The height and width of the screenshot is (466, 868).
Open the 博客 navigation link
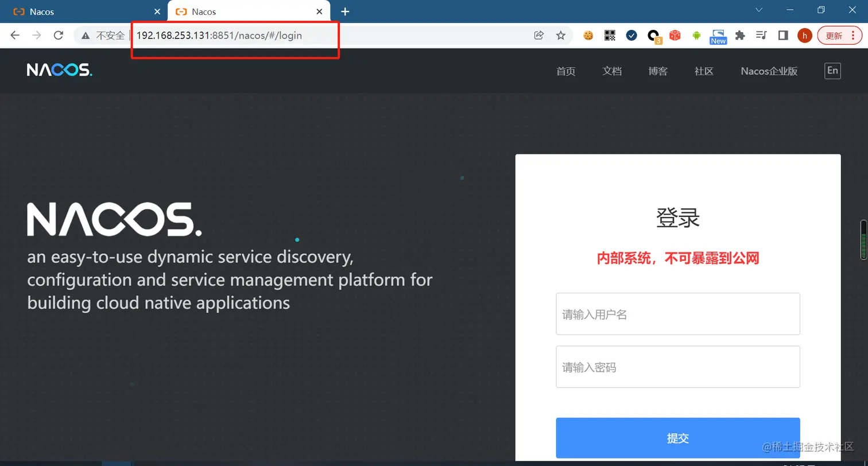pos(658,71)
